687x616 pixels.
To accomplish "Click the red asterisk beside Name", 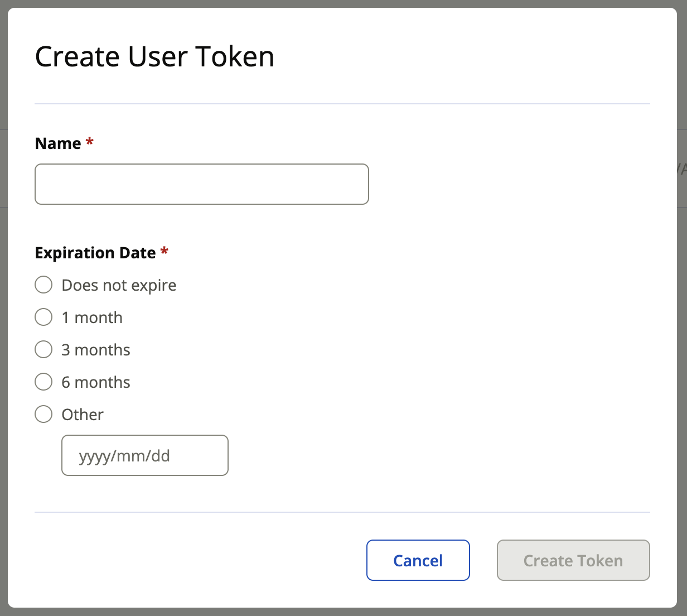I will tap(89, 142).
